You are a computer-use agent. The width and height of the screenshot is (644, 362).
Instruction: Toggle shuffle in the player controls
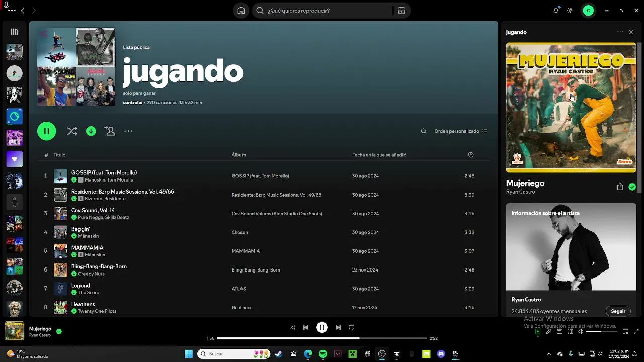click(x=292, y=327)
